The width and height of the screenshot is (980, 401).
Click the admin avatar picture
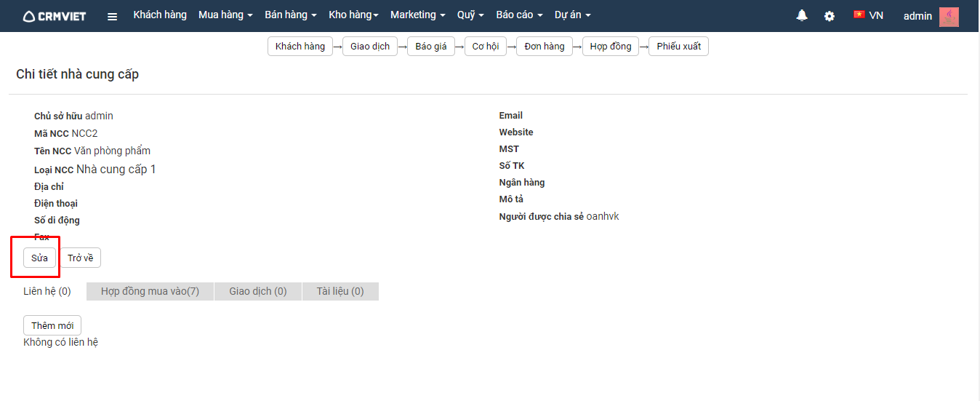949,16
